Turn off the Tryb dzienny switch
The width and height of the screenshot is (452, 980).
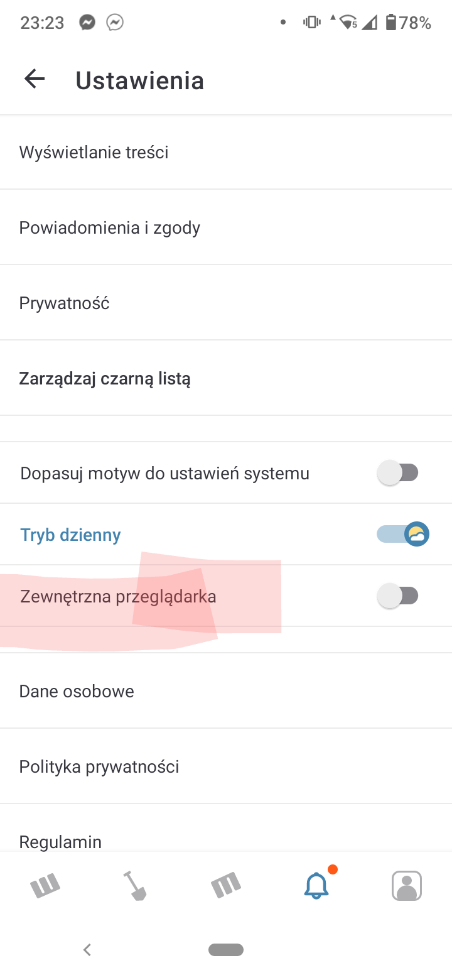click(x=403, y=534)
